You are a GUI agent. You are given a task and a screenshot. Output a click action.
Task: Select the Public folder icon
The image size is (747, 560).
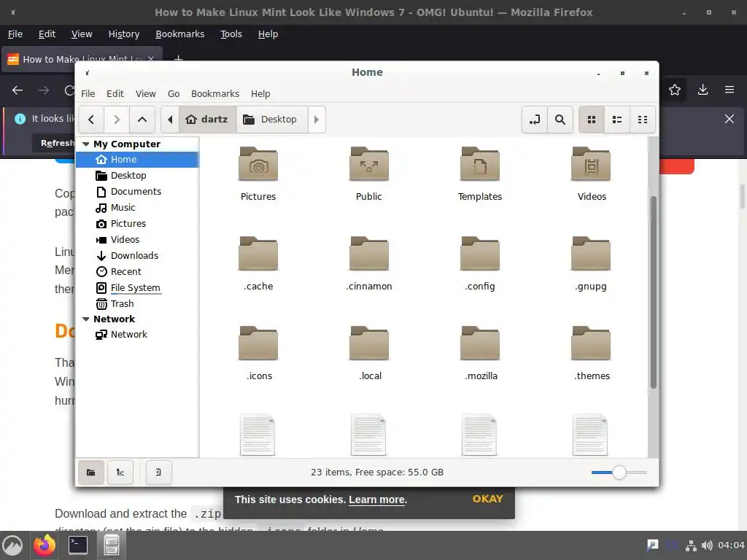(x=368, y=164)
